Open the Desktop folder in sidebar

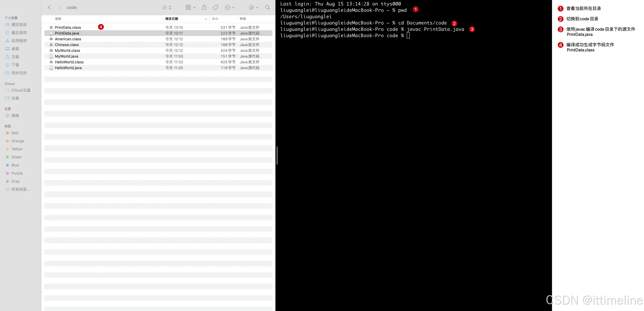click(15, 49)
